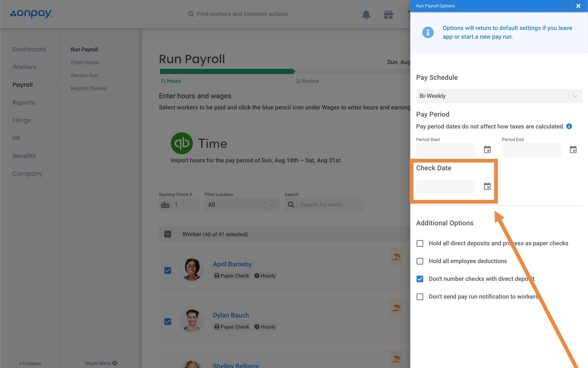Click the Check Date input field

point(446,186)
